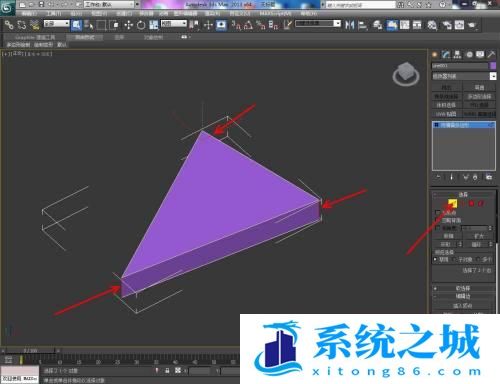Click the purple object color swatch
The image size is (500, 384).
click(x=493, y=66)
